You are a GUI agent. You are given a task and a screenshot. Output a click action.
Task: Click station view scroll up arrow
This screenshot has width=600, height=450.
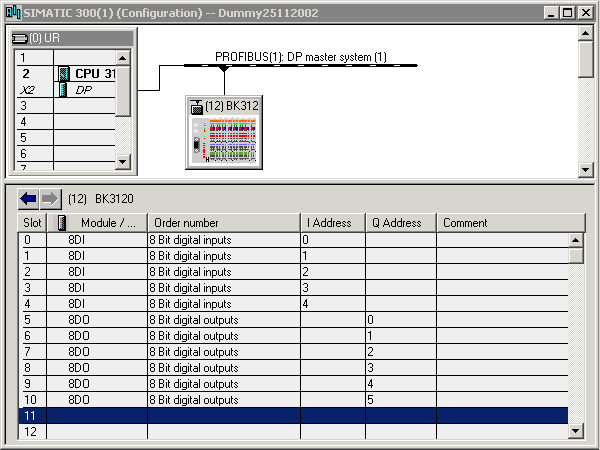[x=585, y=33]
